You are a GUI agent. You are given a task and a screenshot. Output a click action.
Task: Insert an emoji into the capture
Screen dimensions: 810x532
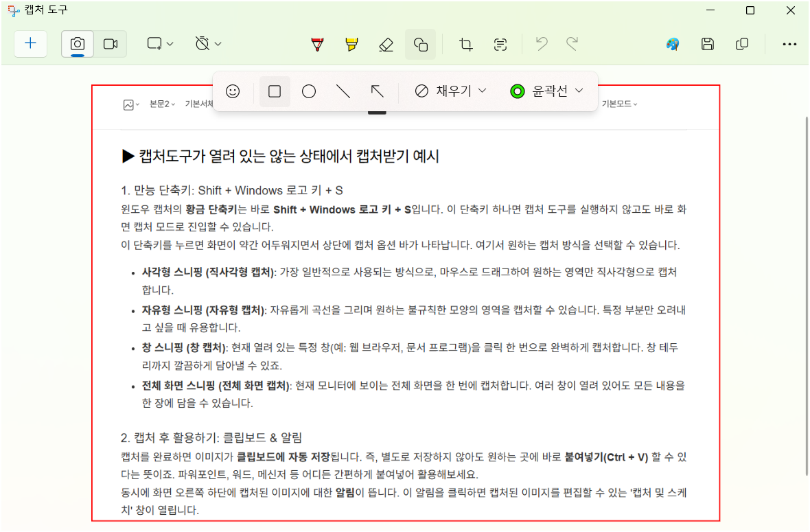point(233,91)
